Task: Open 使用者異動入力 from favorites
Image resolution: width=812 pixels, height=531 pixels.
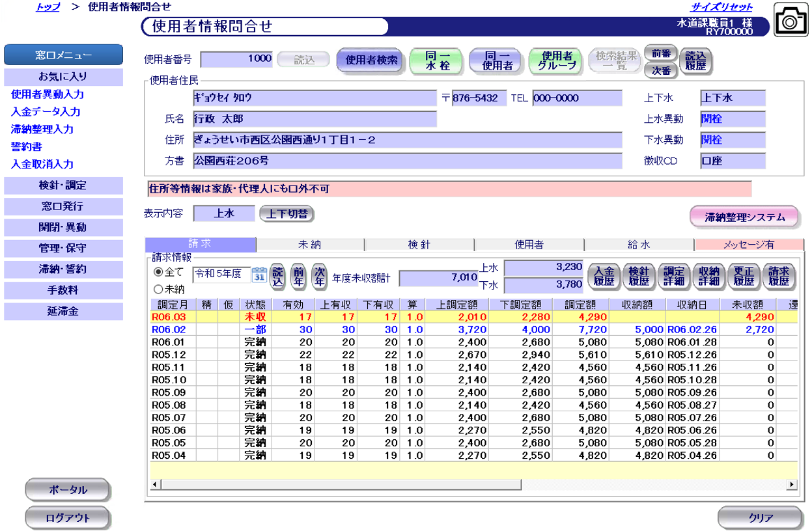Action: tap(48, 94)
